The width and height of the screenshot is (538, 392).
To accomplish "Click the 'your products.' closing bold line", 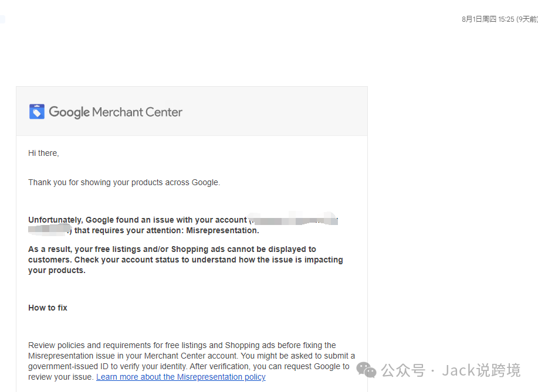I will tap(57, 270).
